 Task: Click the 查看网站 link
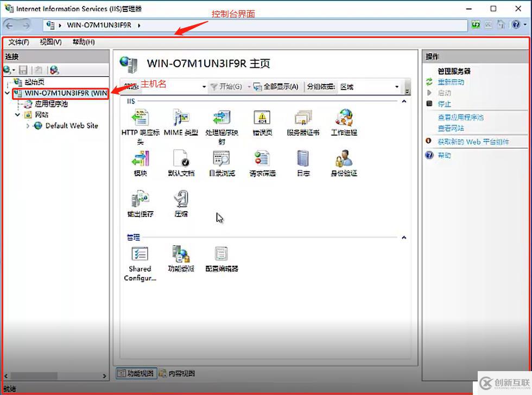[451, 128]
